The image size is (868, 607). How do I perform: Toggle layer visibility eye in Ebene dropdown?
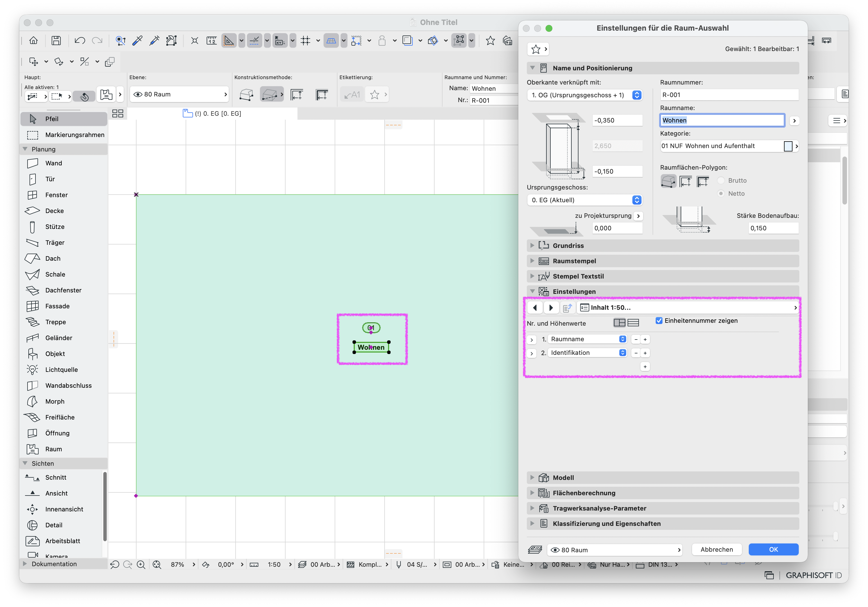click(138, 94)
